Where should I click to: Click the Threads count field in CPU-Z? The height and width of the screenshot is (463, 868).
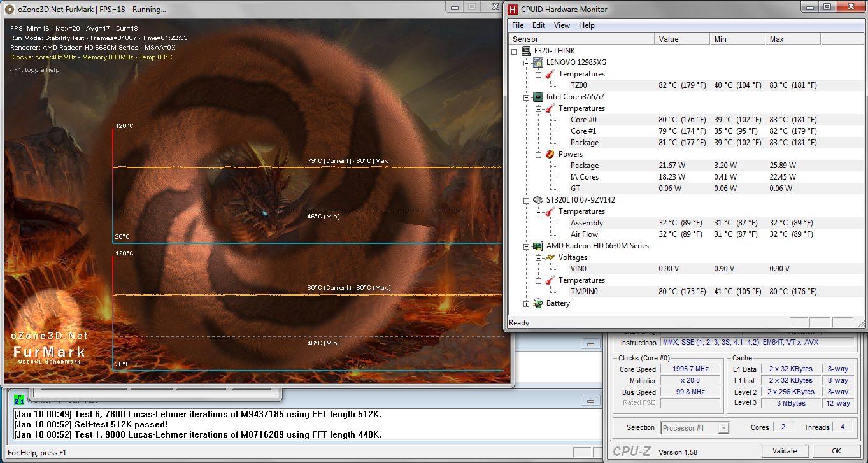[843, 427]
